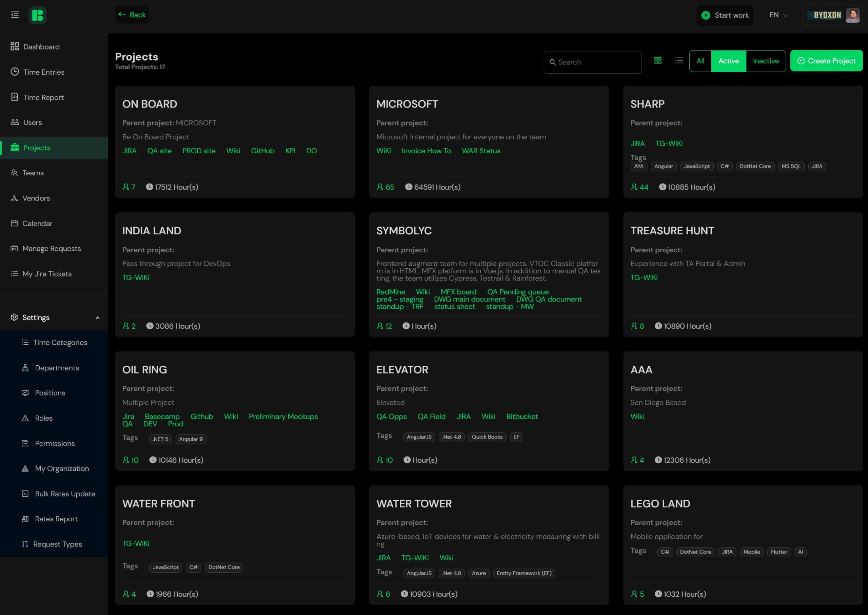Click the Departments icon in Settings

(25, 368)
